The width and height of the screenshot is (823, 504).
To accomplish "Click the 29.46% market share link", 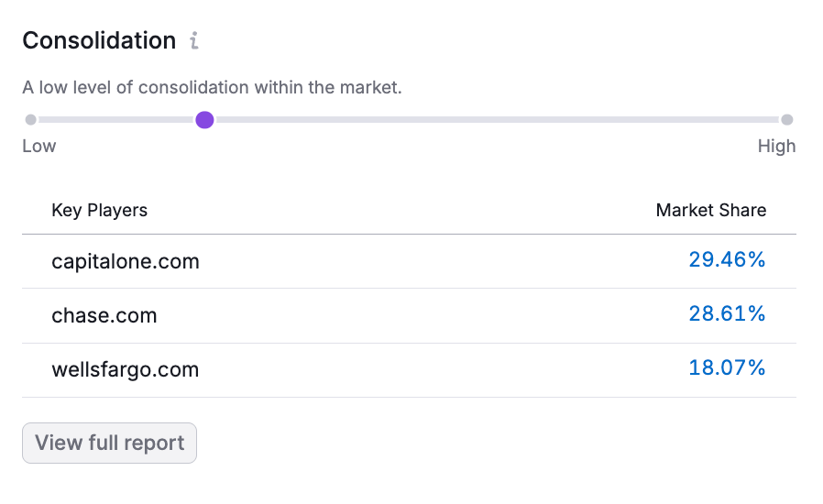I will click(727, 260).
